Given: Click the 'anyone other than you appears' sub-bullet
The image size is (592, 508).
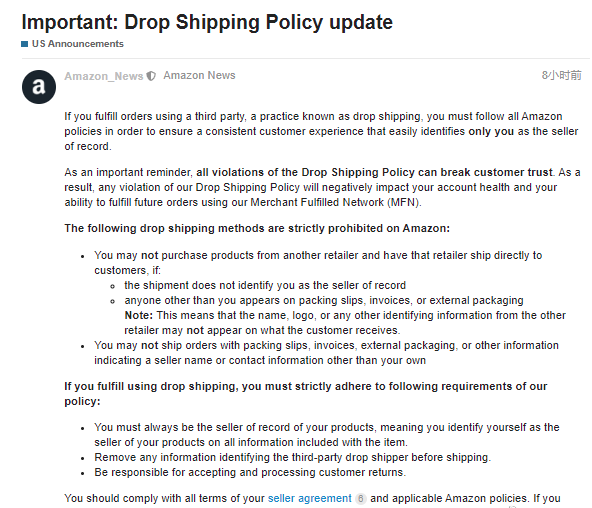Looking at the screenshot, I should 324,300.
